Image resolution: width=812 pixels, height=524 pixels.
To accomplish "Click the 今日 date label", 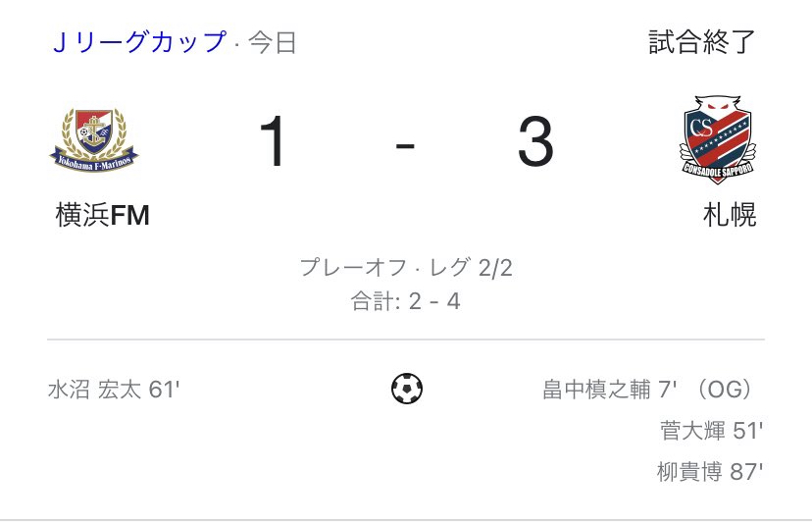I will pos(273,44).
